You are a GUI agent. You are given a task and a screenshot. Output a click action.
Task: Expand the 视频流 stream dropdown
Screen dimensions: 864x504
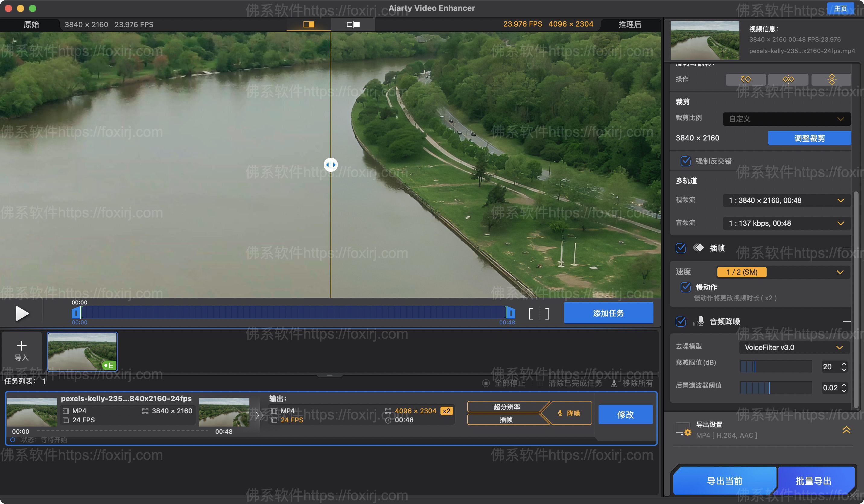pos(786,200)
